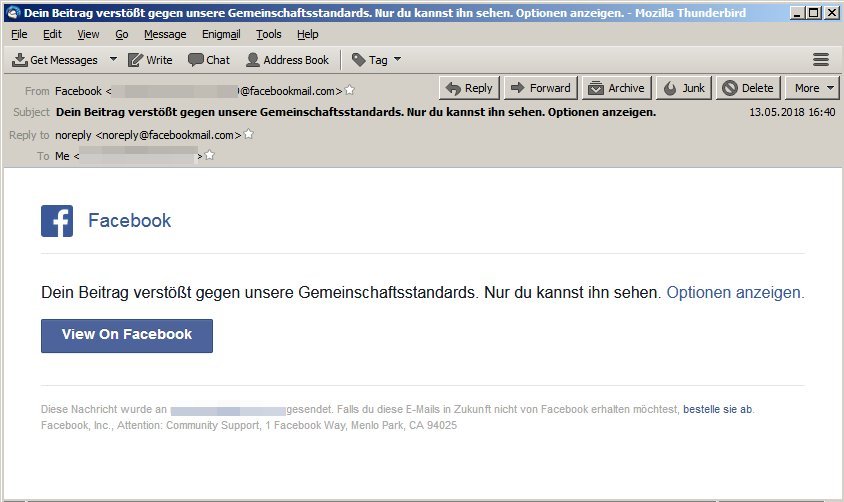Image resolution: width=844 pixels, height=502 pixels.
Task: Minimize the Thunderbird window
Action: coord(798,12)
